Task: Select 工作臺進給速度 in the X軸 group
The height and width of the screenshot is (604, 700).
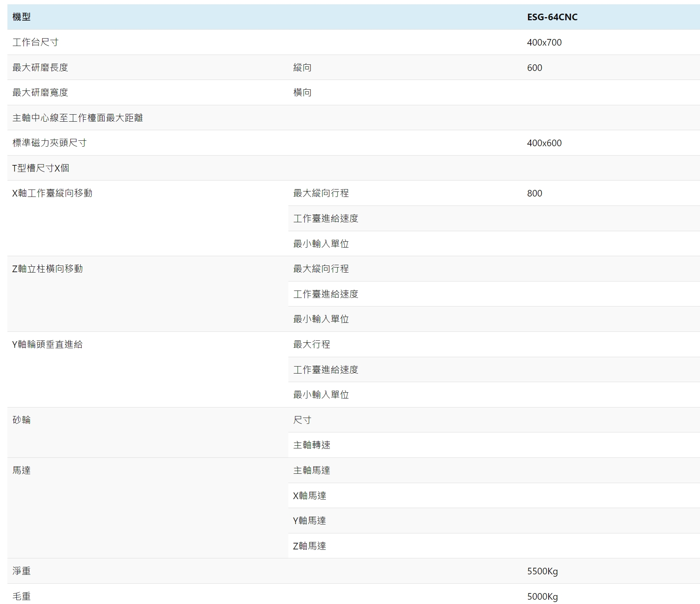Action: [326, 218]
